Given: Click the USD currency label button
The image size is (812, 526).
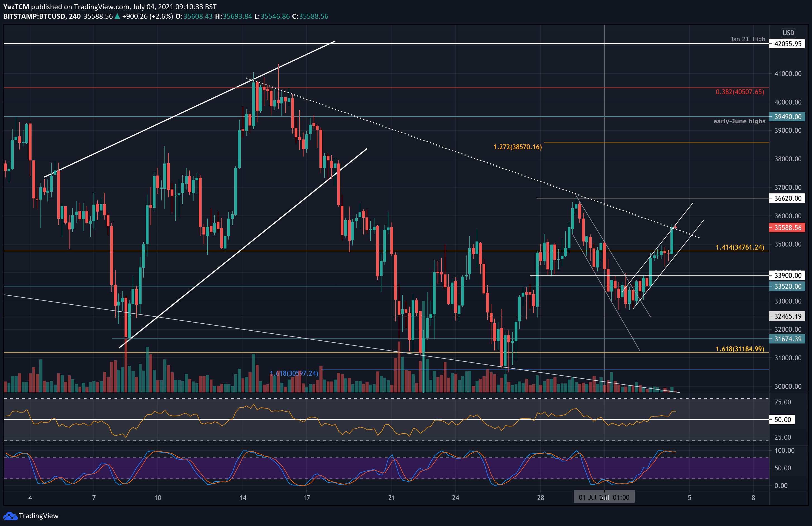Looking at the screenshot, I should [788, 33].
